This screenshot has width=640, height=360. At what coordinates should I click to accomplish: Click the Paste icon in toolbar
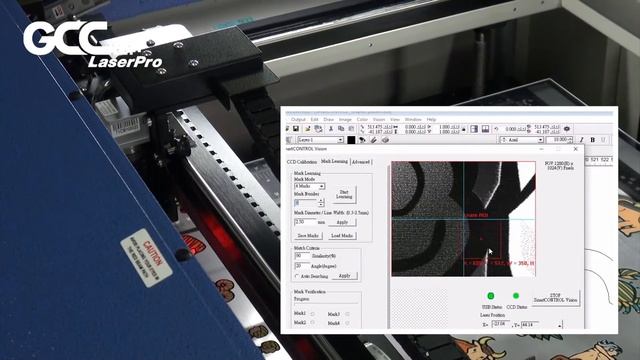point(351,129)
